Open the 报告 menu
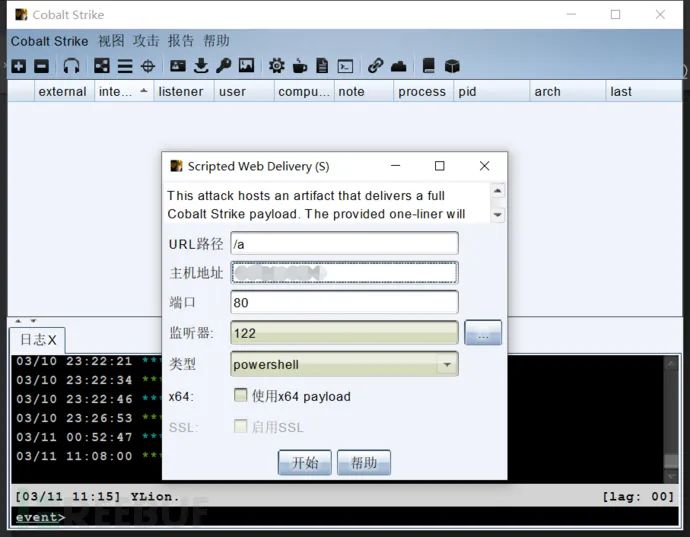This screenshot has width=690, height=537. 180,41
